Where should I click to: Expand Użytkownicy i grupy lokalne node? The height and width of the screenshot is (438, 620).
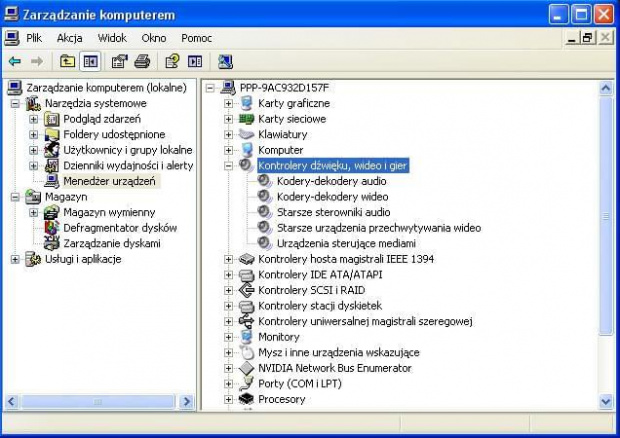(33, 150)
